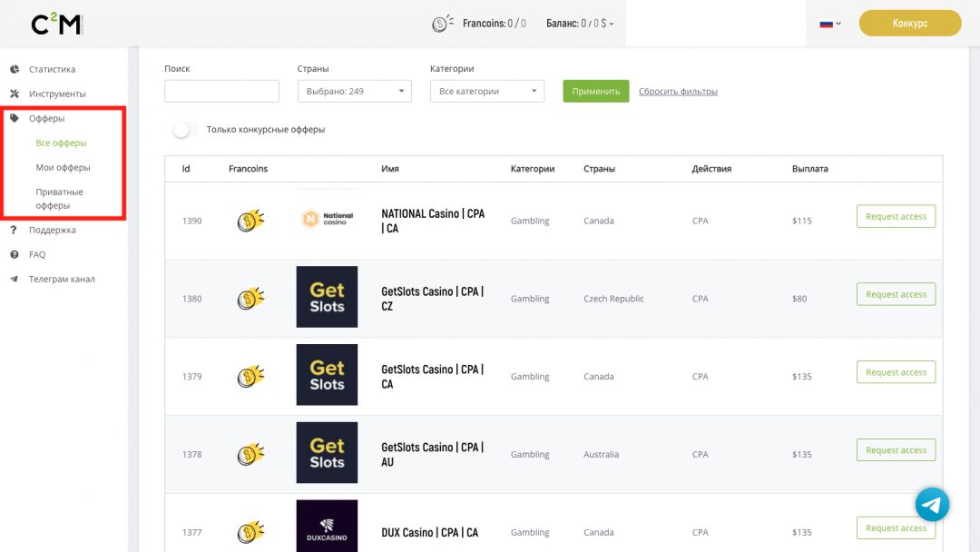Click the Francoin icon for offer 1390
This screenshot has width=980, height=552.
tap(250, 220)
